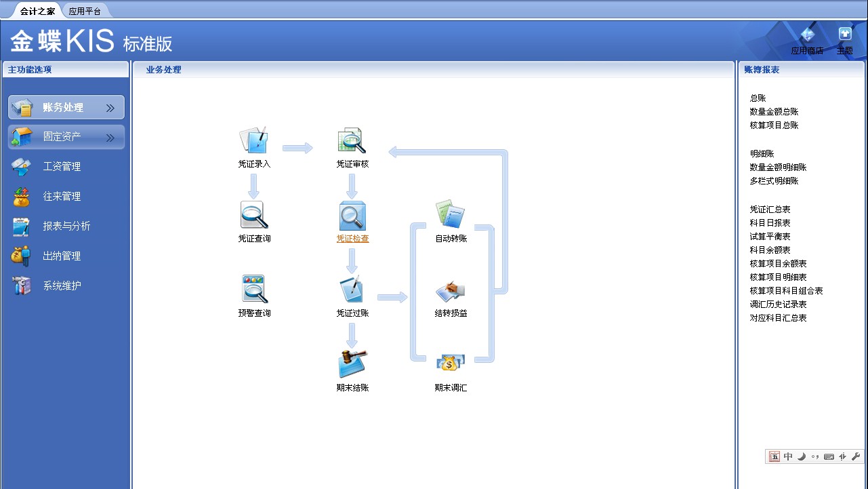868x489 pixels.
Task: Expand the chevron on 账务处理
Action: point(110,108)
